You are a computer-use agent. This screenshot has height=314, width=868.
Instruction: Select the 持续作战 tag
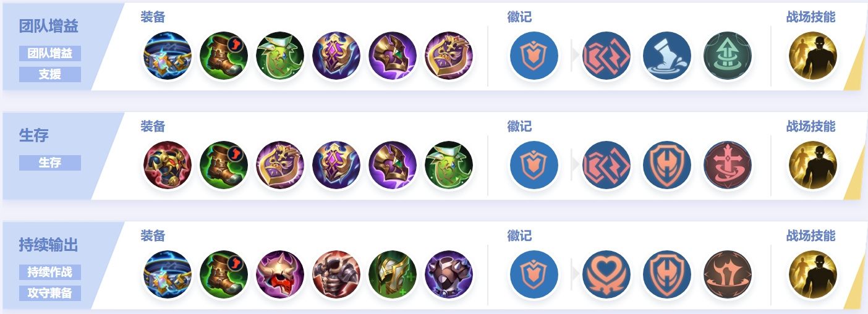50,272
